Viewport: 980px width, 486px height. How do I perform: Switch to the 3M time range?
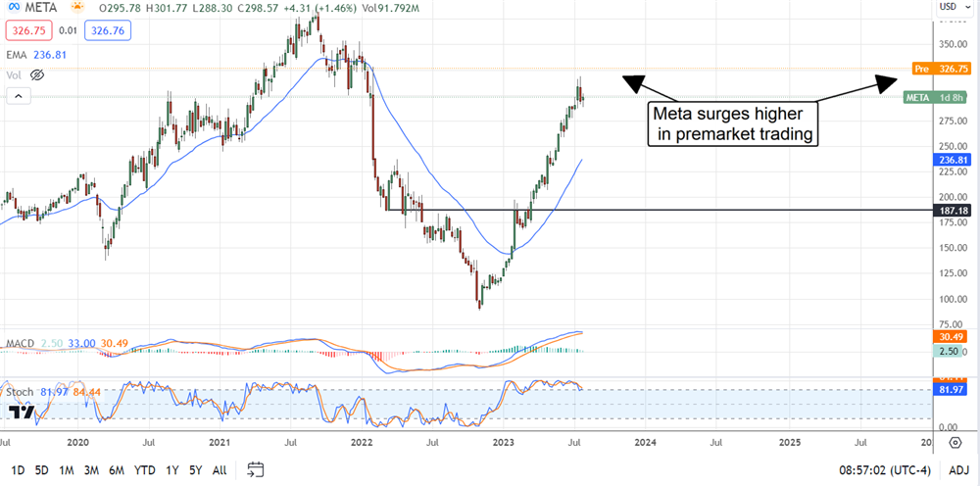[92, 469]
